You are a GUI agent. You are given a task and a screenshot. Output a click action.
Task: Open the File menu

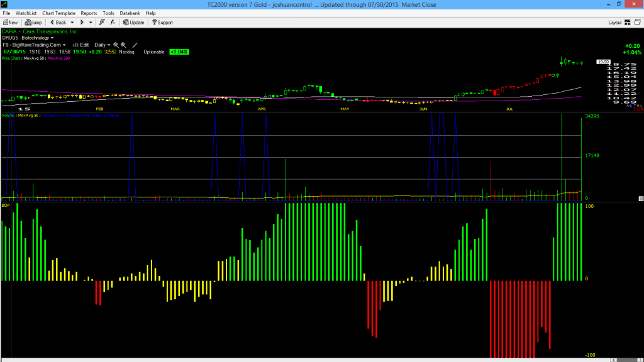click(6, 13)
